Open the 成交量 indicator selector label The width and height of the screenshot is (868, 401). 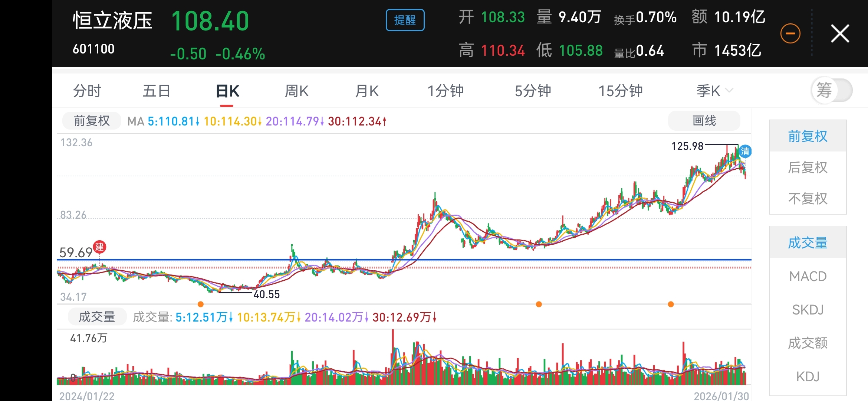click(x=97, y=317)
